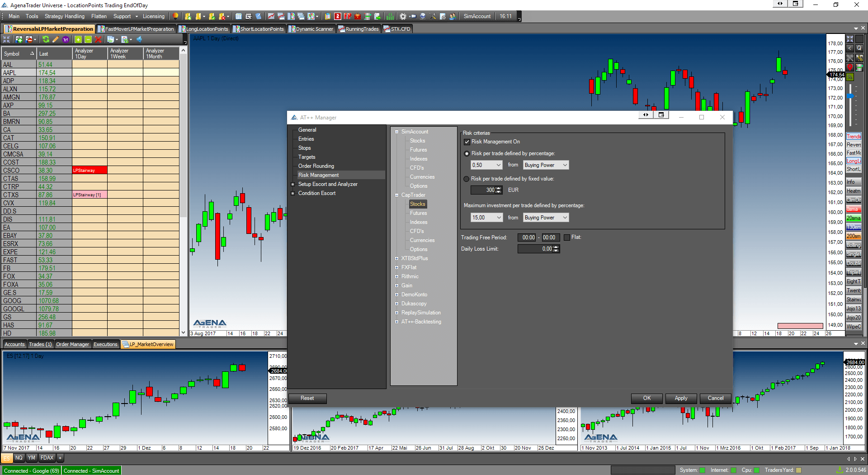The image size is (868, 475).
Task: Select Futures under CapTrader
Action: (x=418, y=214)
